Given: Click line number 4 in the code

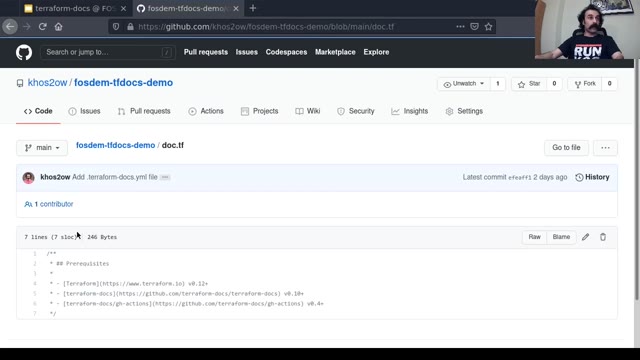Looking at the screenshot, I should click(x=35, y=284).
